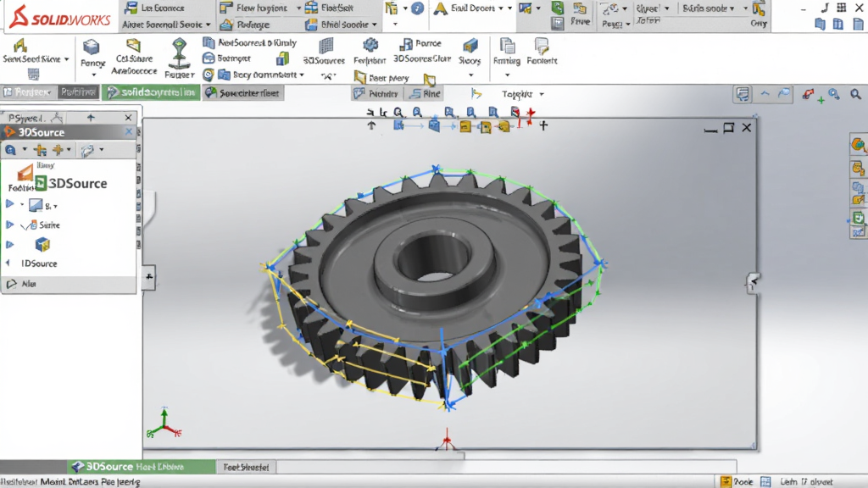
Task: Click the up arrow icon in view toolbar
Action: coord(371,126)
